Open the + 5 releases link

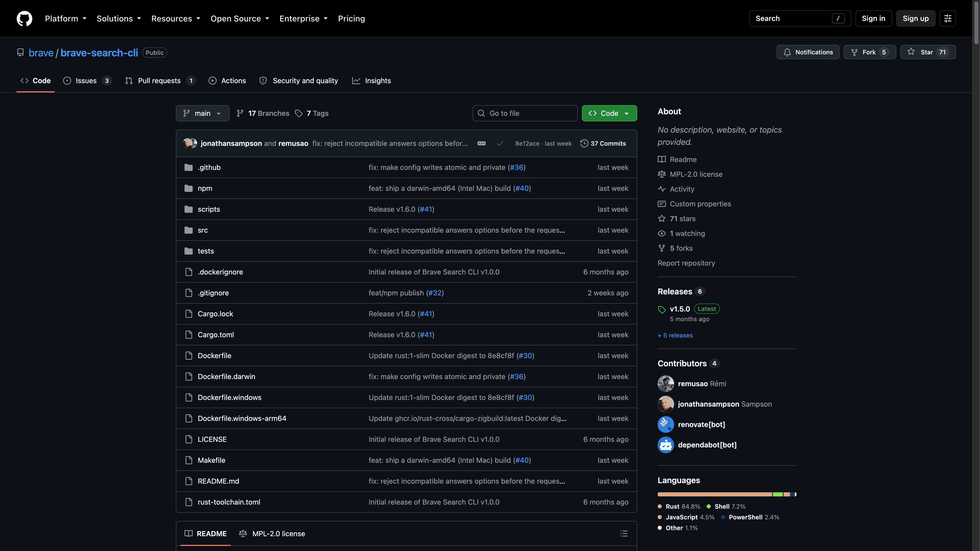(x=675, y=335)
